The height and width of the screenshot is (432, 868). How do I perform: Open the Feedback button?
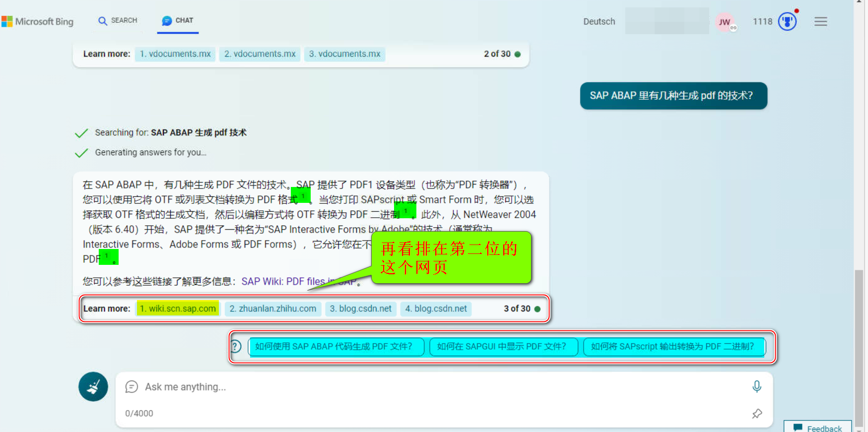pos(817,427)
